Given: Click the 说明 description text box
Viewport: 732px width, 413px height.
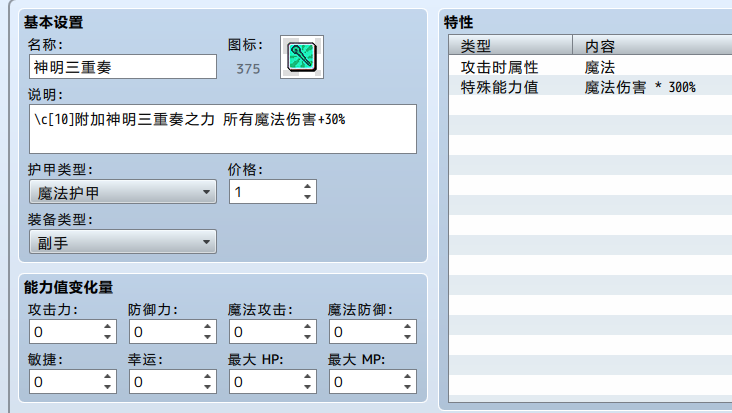Looking at the screenshot, I should (x=223, y=129).
